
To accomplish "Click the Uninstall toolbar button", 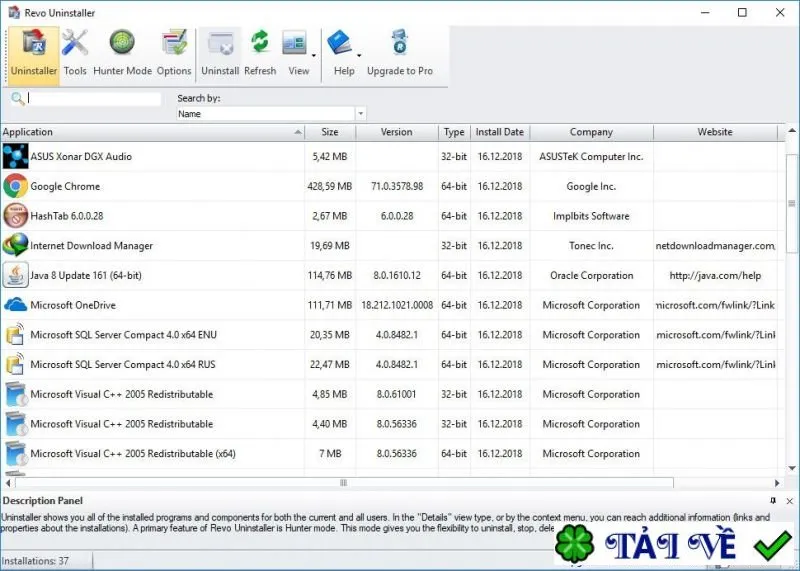I will [x=220, y=53].
